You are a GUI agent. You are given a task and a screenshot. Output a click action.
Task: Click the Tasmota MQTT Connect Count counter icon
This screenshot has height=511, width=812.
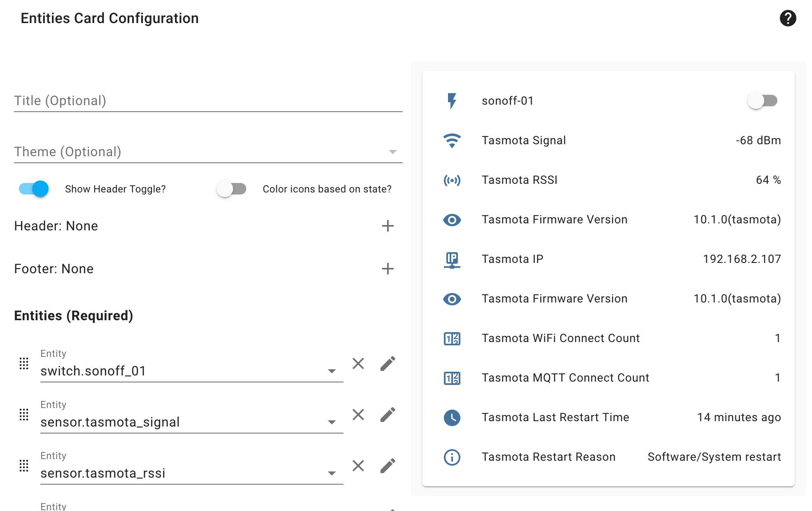tap(452, 378)
